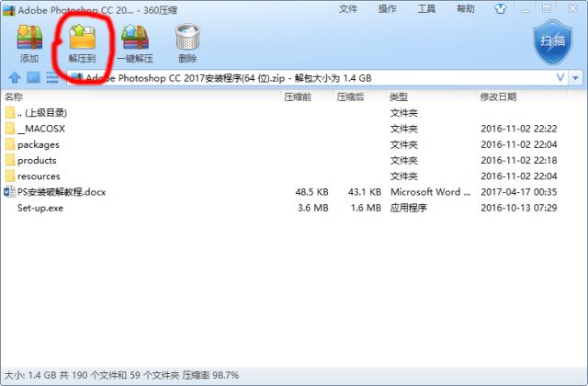Click the parent directory folder icon
Image resolution: width=588 pixels, height=386 pixels.
10,112
